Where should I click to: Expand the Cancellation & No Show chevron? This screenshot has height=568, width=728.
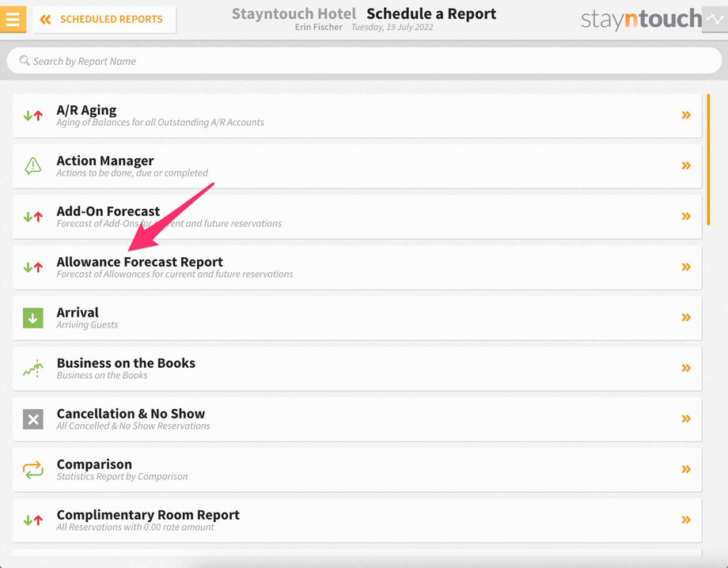[686, 418]
